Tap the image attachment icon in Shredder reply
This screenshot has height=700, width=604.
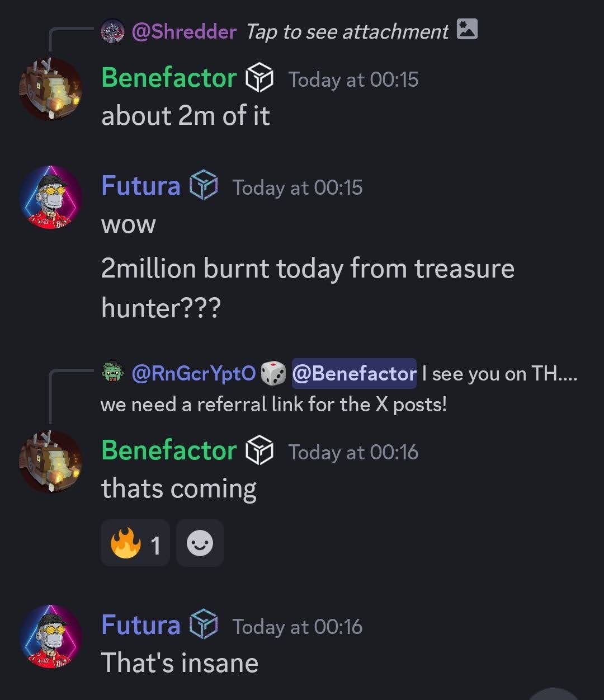(467, 29)
